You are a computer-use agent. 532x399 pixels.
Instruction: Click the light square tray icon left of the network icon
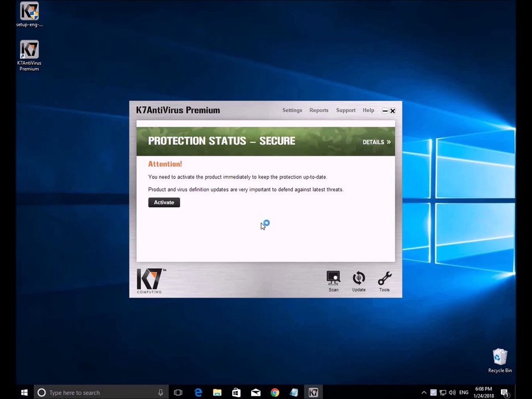pos(433,392)
